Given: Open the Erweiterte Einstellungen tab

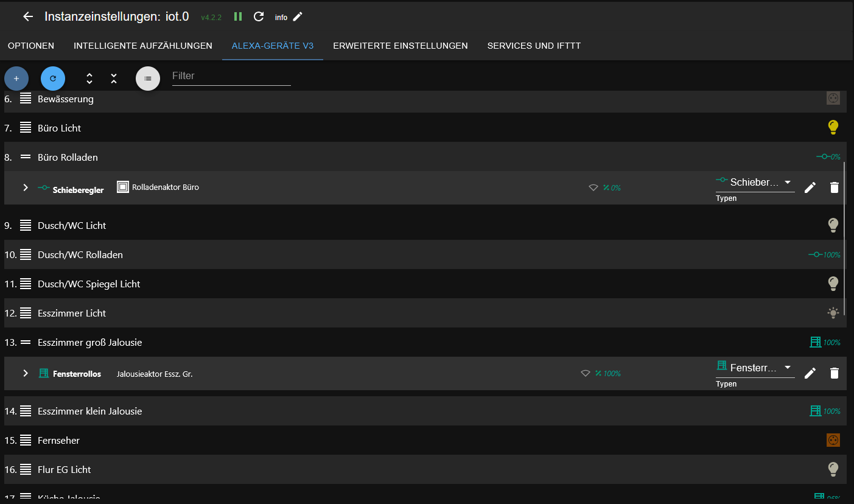Looking at the screenshot, I should (401, 46).
